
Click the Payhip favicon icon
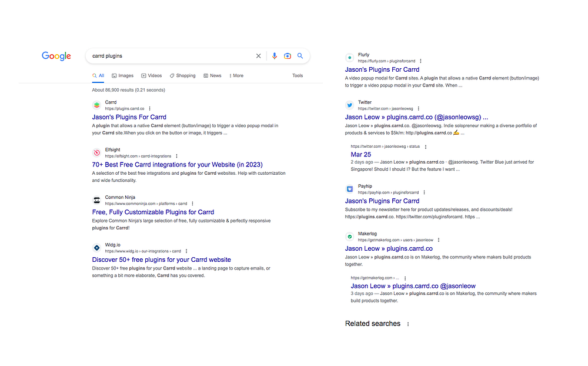click(349, 189)
